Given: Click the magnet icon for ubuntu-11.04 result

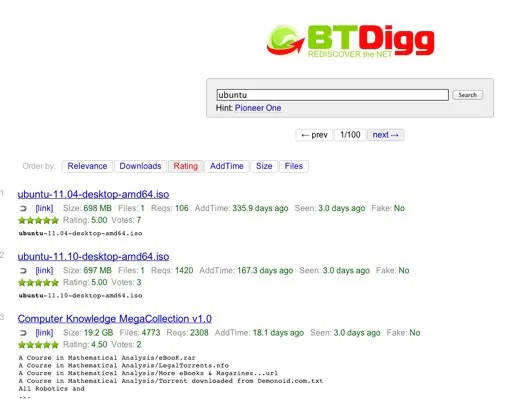Looking at the screenshot, I should click(x=23, y=209).
